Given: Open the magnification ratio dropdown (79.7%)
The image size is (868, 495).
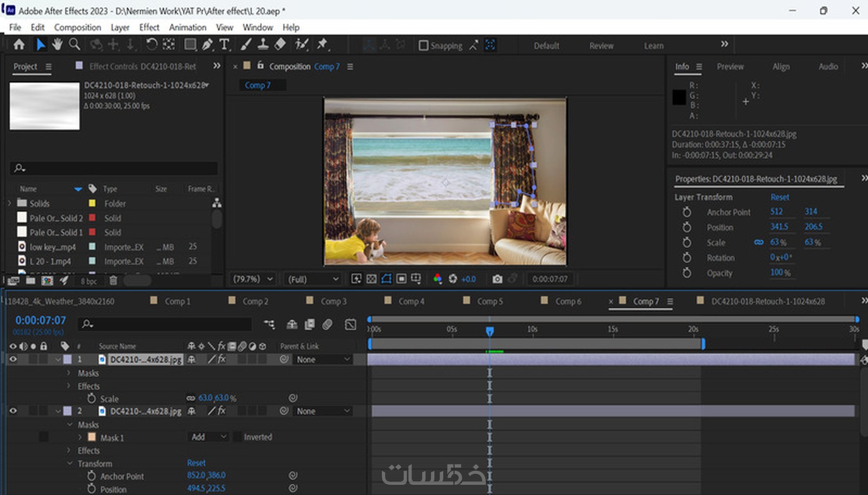Looking at the screenshot, I should 253,279.
